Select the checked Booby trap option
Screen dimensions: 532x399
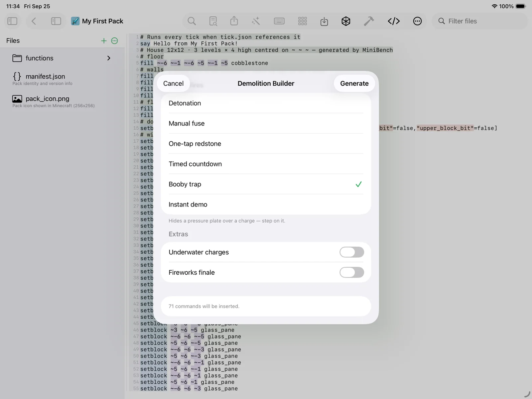pos(266,184)
